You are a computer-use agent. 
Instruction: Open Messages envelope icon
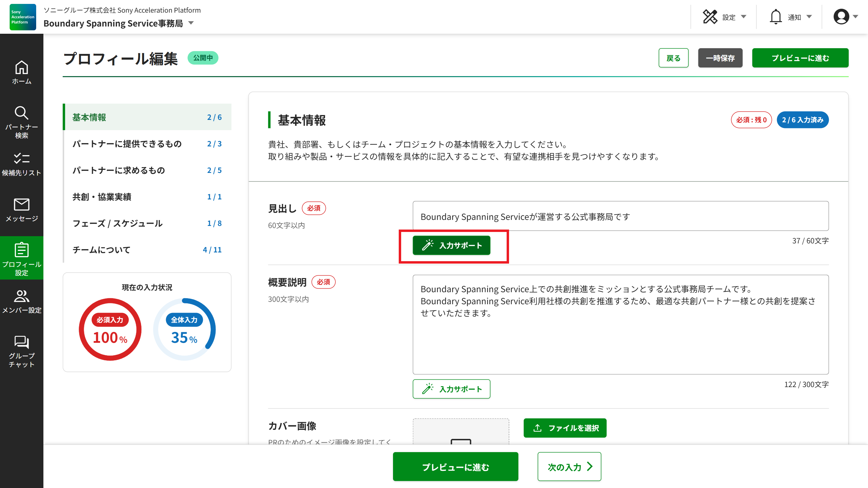tap(22, 205)
